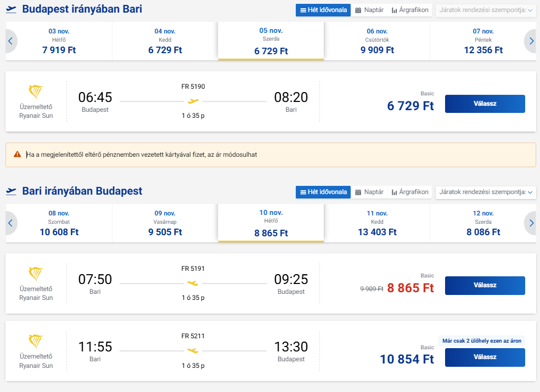Image resolution: width=540 pixels, height=392 pixels.
Task: Click the plane icon beside Bari irányában Budapest
Action: 12,191
